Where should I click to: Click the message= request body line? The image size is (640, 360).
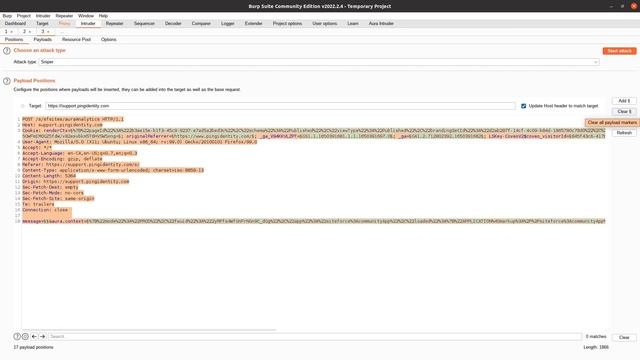[313, 221]
